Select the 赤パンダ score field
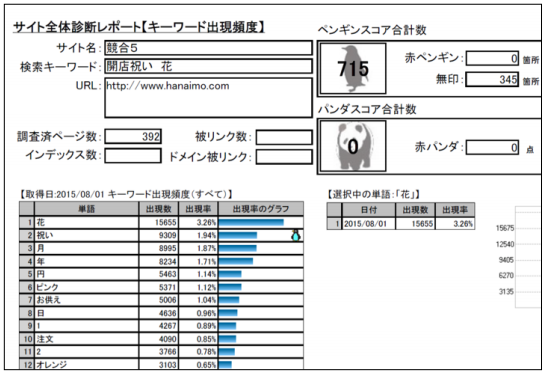This screenshot has width=546, height=374. pos(492,147)
